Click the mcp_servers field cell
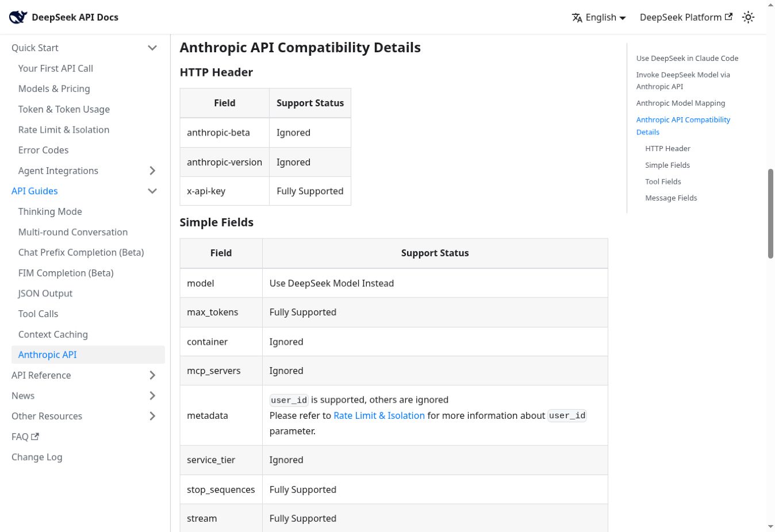The height and width of the screenshot is (532, 775). [x=221, y=371]
